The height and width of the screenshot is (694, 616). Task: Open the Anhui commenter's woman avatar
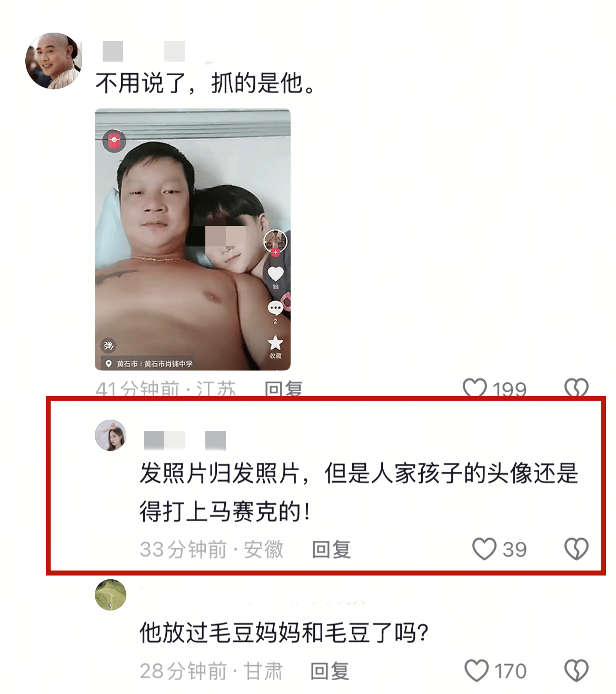[111, 435]
